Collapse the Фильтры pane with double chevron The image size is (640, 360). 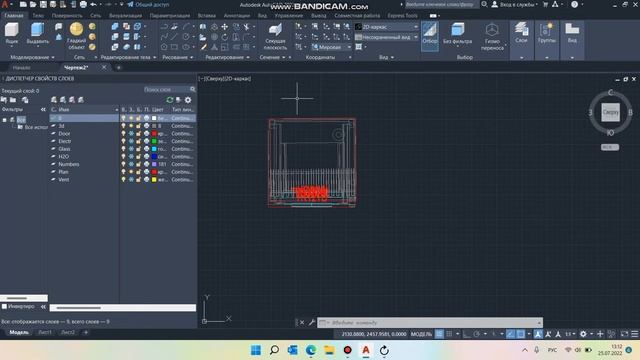pyautogui.click(x=43, y=109)
